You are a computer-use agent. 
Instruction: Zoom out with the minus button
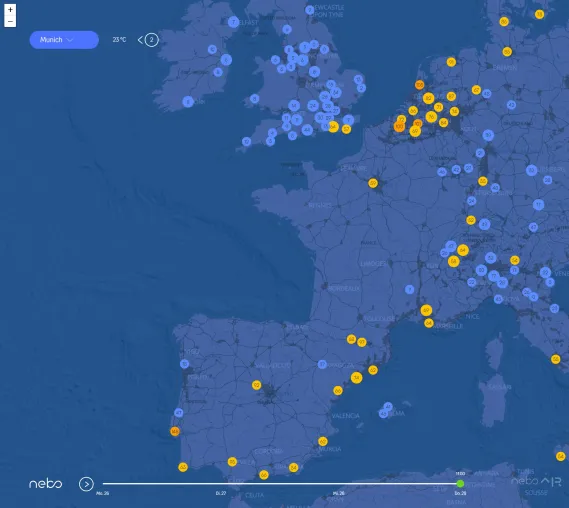(10, 21)
